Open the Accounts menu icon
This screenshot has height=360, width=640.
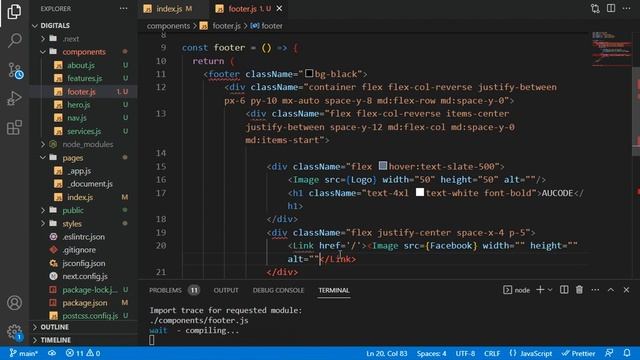click(14, 303)
